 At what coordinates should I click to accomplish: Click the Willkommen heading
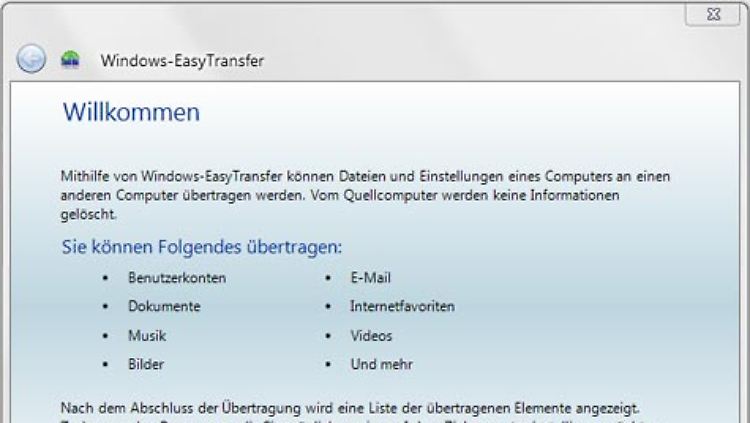(132, 112)
